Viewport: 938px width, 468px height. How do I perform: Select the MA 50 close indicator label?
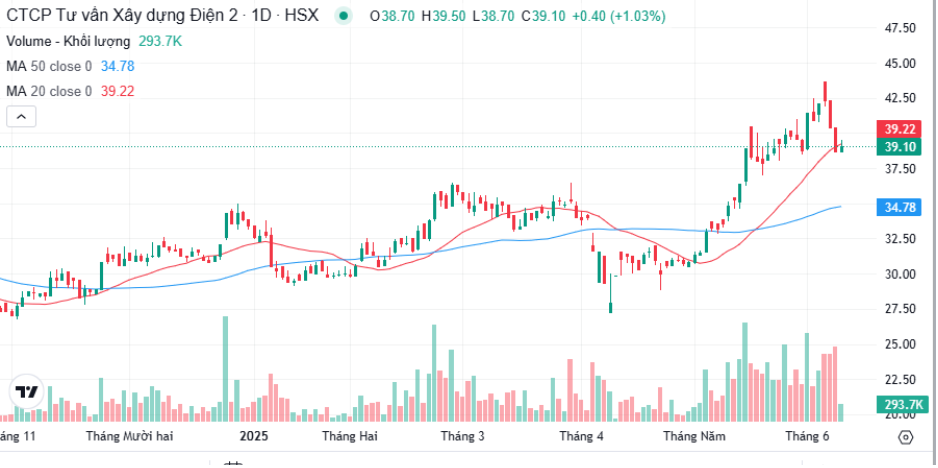[x=49, y=66]
